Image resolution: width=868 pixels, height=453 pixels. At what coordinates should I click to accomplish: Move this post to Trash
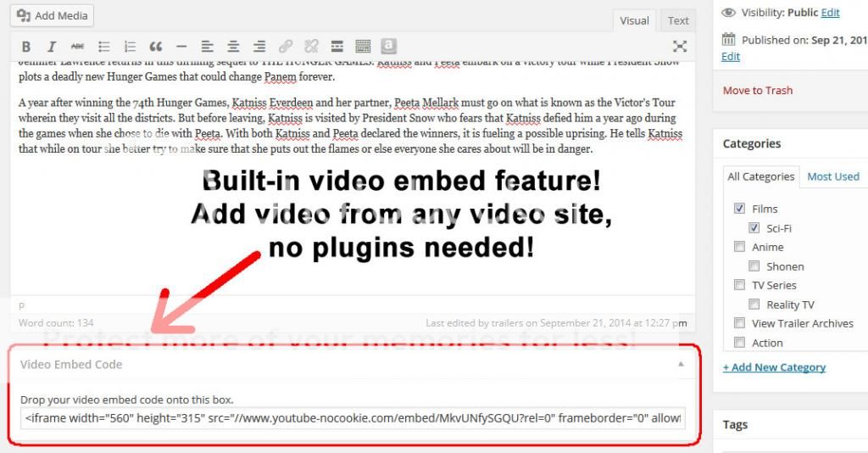point(757,90)
